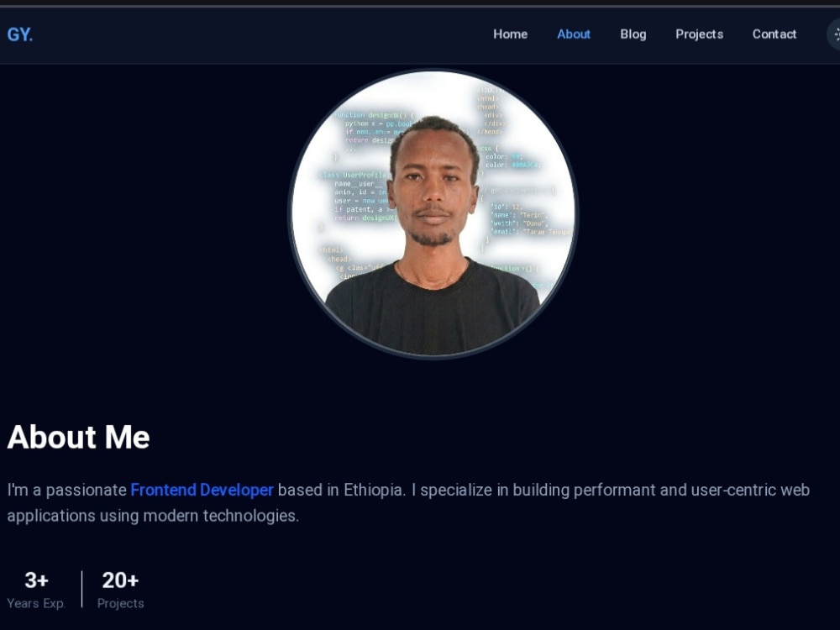The width and height of the screenshot is (840, 630).
Task: Click the Frontend Developer highlighted text
Action: tap(202, 491)
